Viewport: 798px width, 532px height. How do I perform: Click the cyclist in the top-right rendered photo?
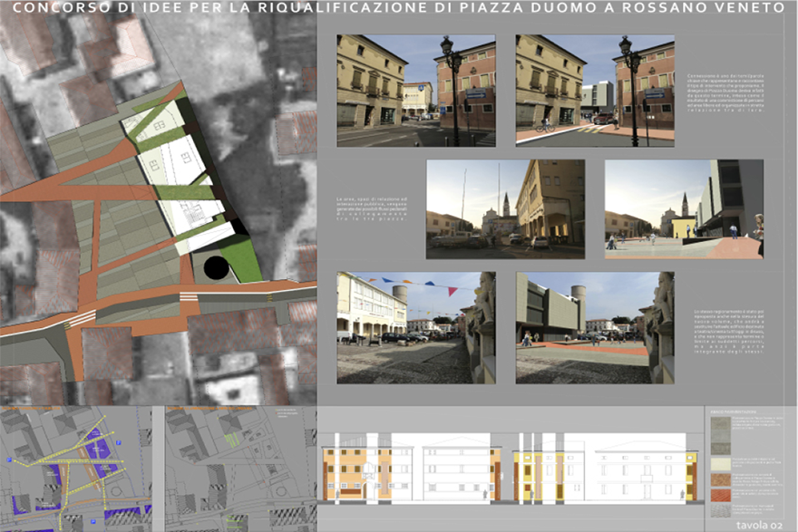pyautogui.click(x=545, y=126)
